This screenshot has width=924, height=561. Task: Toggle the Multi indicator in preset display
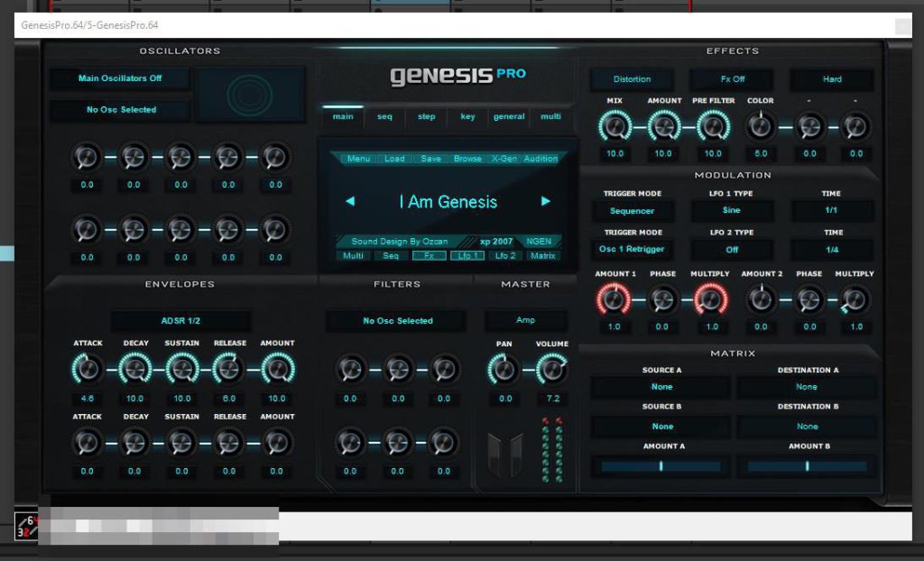pos(353,256)
